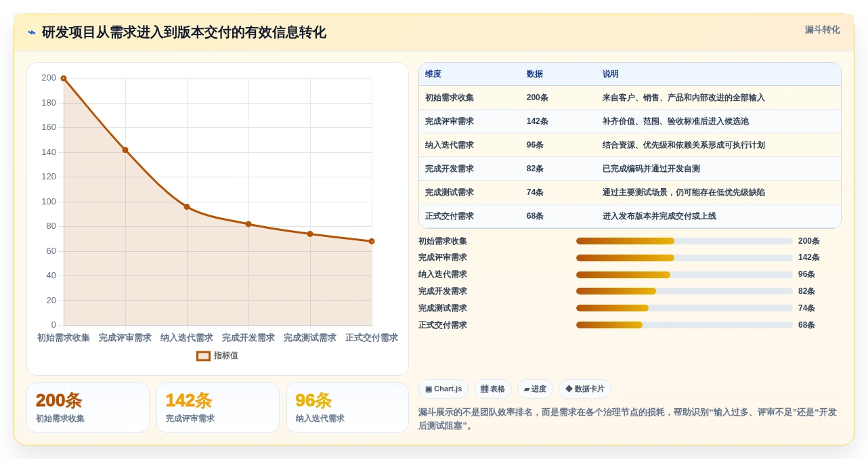Click the 数据卡片 tag chip
The height and width of the screenshot is (459, 868).
pos(585,389)
